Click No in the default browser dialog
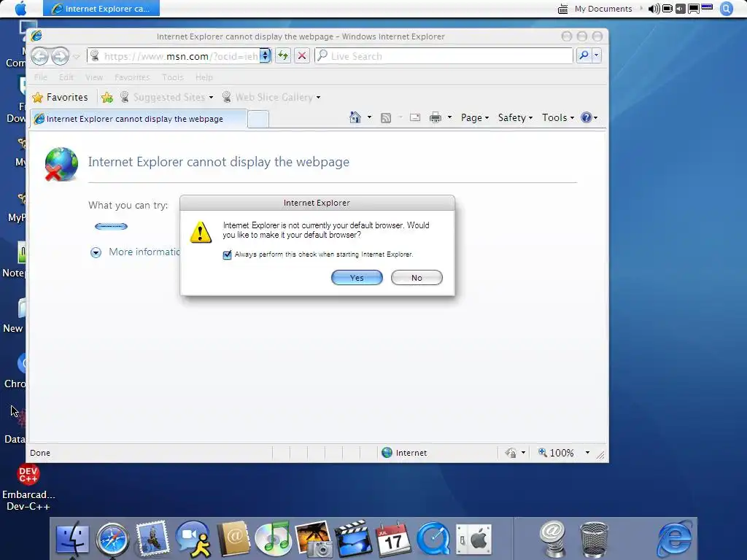Image resolution: width=747 pixels, height=560 pixels. [x=417, y=278]
